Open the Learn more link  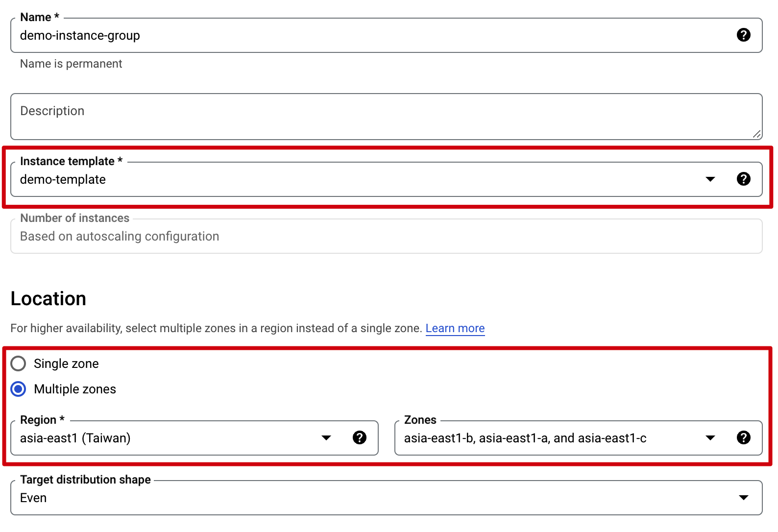tap(455, 328)
